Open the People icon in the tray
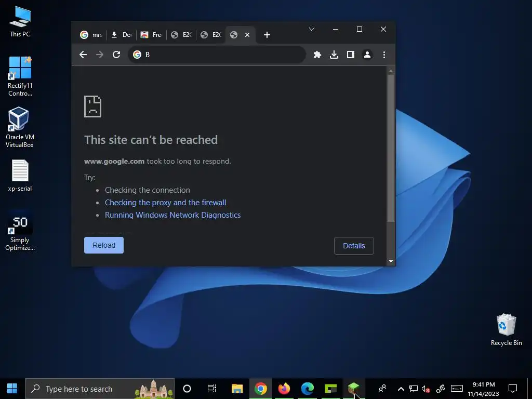The image size is (532, 399). (x=382, y=389)
